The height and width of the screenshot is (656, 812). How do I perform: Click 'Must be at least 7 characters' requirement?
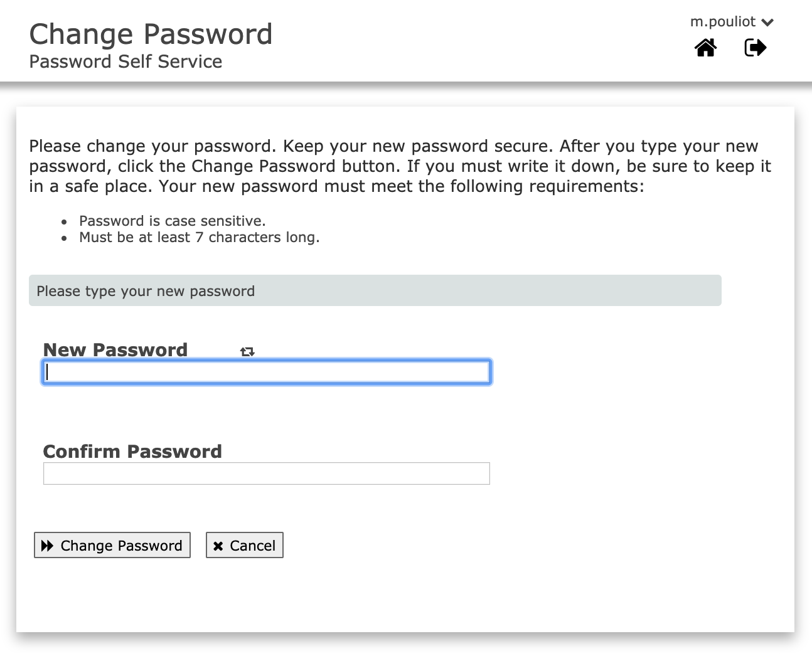click(x=199, y=237)
